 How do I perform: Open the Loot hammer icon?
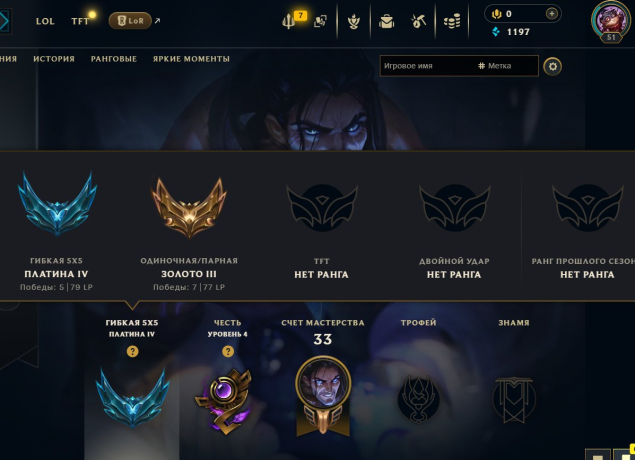click(x=418, y=21)
